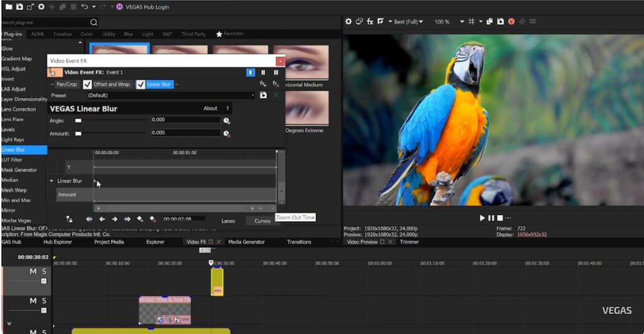Click the Save Preset disk icon

point(263,95)
